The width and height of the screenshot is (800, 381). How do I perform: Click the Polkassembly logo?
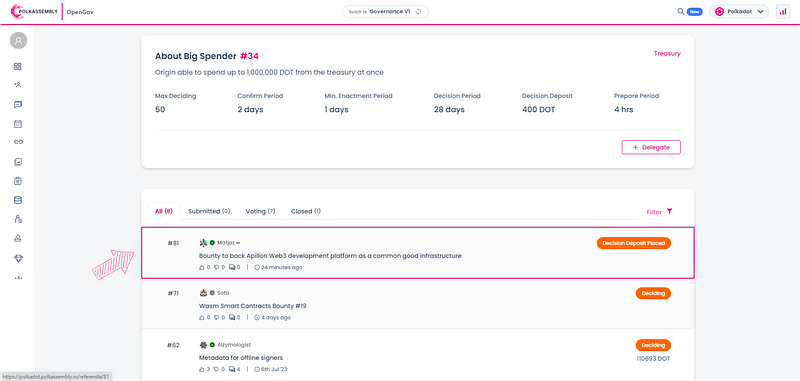point(34,11)
